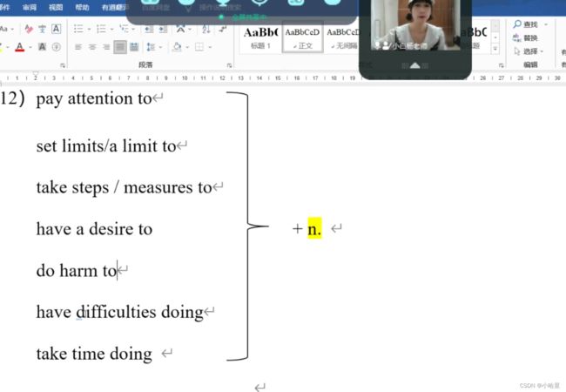Open the borders dropdown arrow
566x392 pixels.
click(209, 47)
